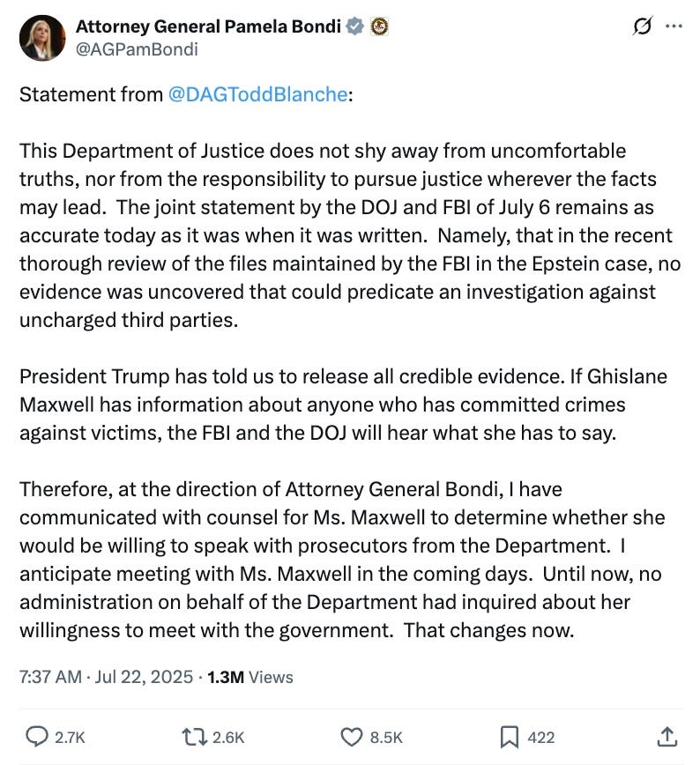Toggle the bookmark for this post
700x765 pixels.
[511, 736]
